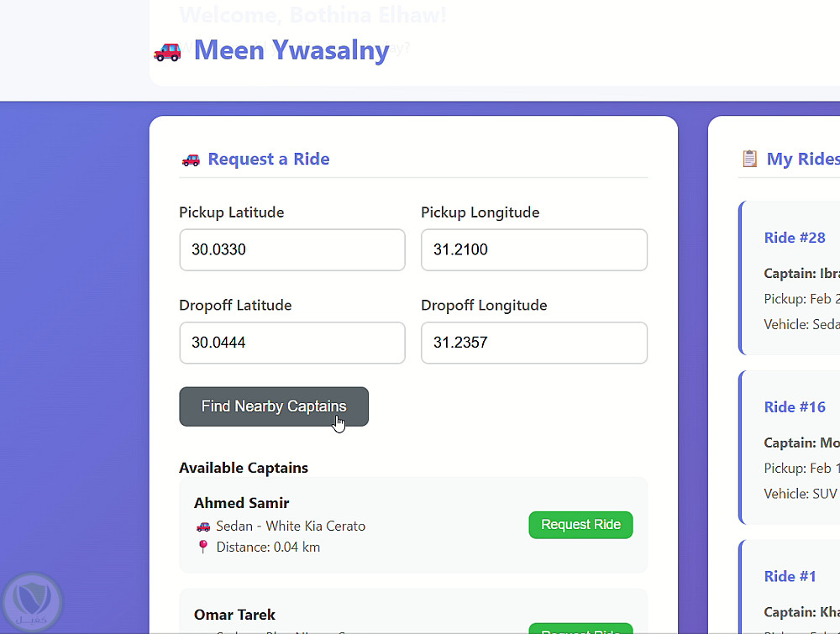
Task: Select the Dropoff Latitude field
Action: point(291,343)
